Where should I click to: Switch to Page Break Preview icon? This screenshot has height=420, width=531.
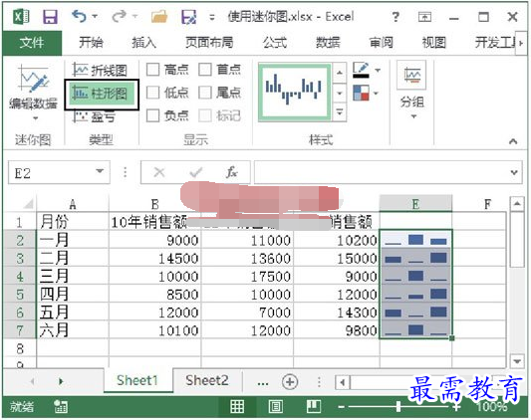(314, 406)
